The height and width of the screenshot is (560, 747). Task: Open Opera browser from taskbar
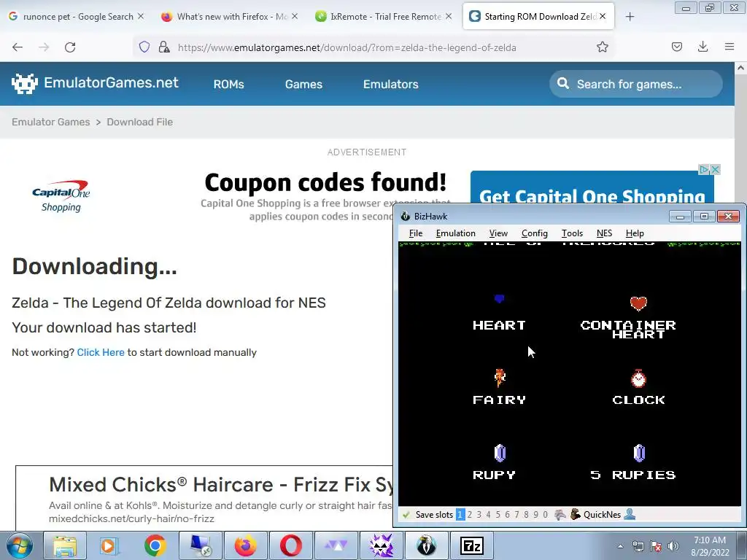[290, 545]
